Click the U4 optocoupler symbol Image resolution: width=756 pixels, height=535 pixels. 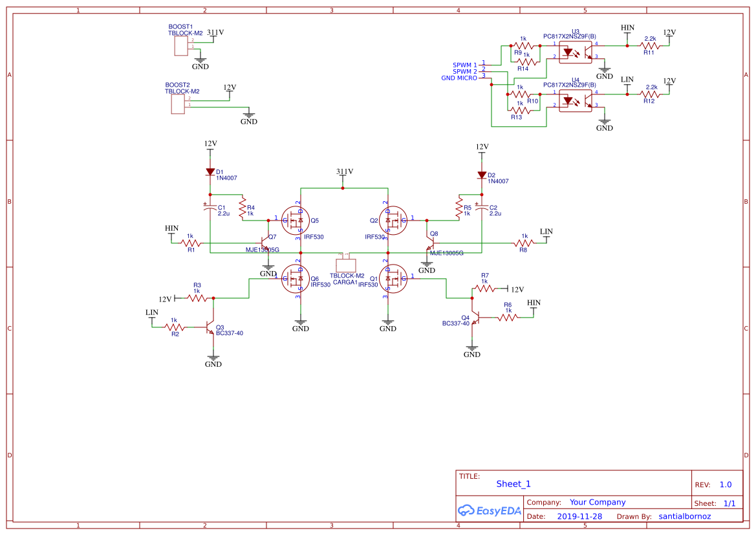click(575, 100)
